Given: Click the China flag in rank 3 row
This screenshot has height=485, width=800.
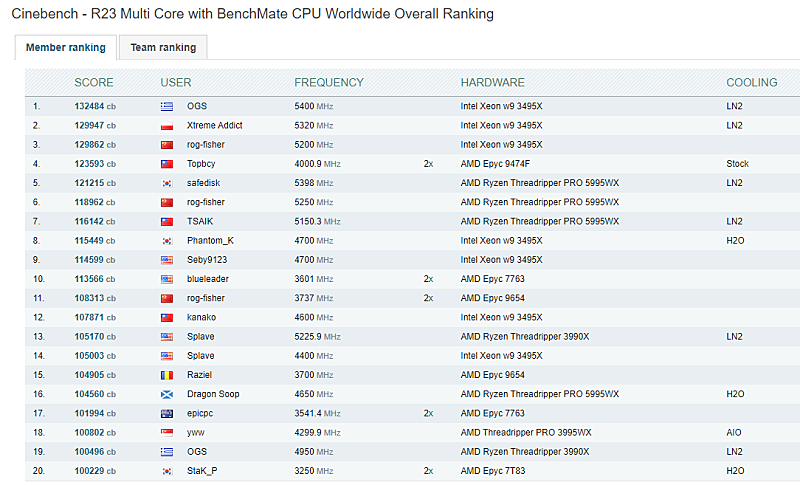Looking at the screenshot, I should 167,145.
